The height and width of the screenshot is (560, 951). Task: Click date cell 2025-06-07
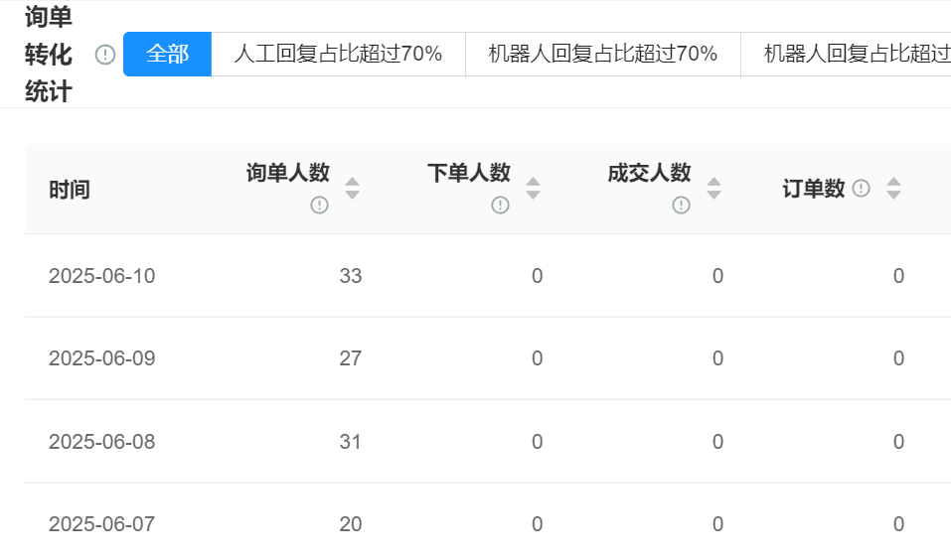point(102,524)
